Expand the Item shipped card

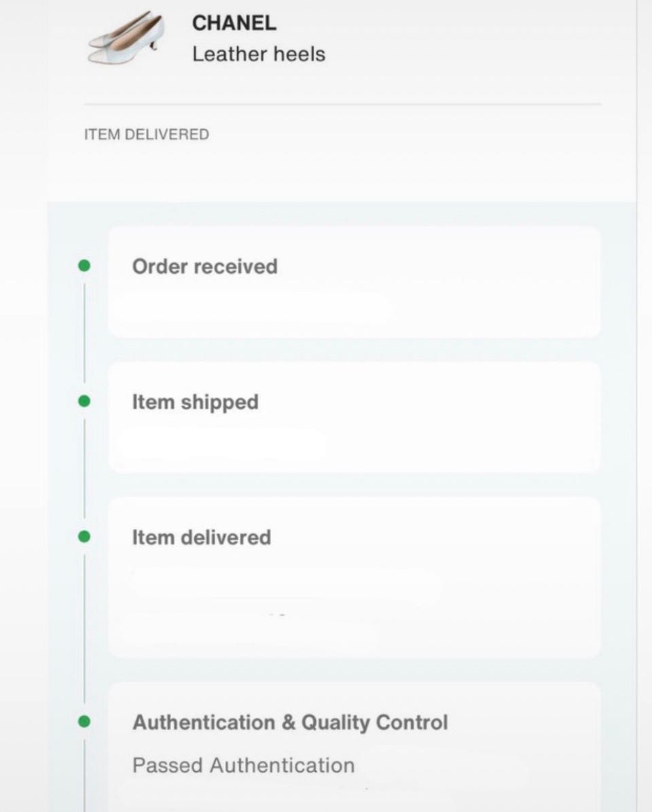(355, 417)
